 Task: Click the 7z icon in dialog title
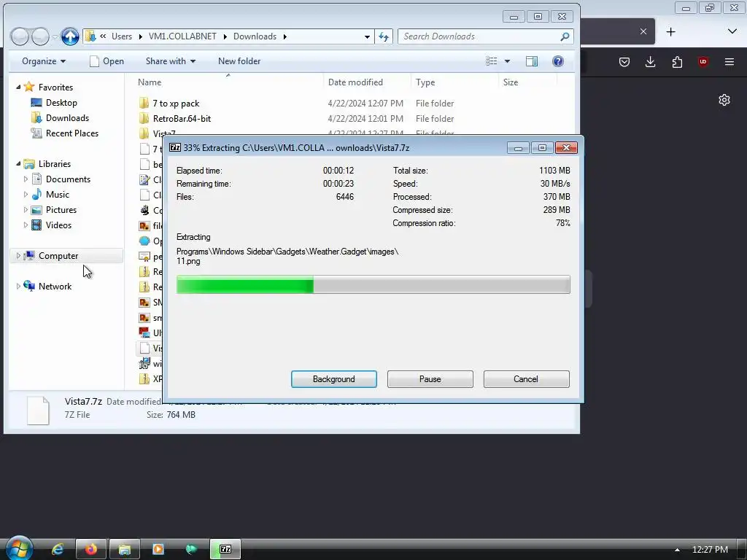(175, 147)
